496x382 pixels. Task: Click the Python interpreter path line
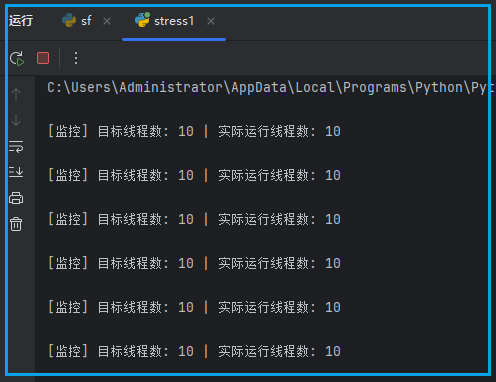click(270, 88)
